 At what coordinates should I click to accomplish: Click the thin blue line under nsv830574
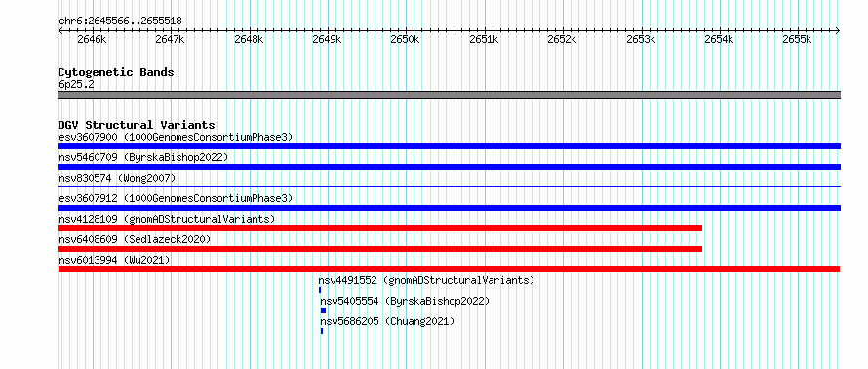[449, 187]
